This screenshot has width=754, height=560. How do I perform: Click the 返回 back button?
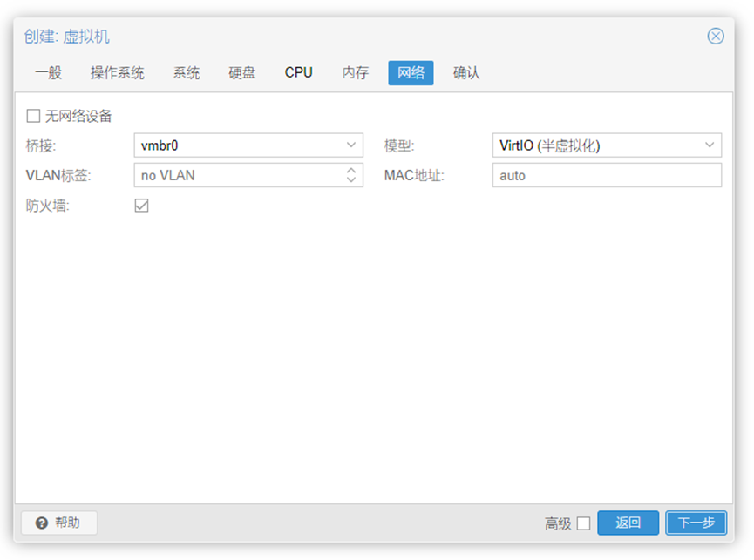coord(628,523)
